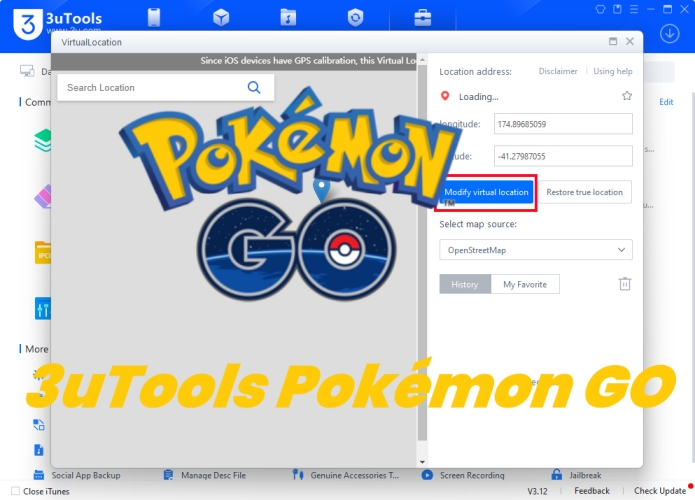Add location to favorites with star icon
695x500 pixels.
point(627,96)
